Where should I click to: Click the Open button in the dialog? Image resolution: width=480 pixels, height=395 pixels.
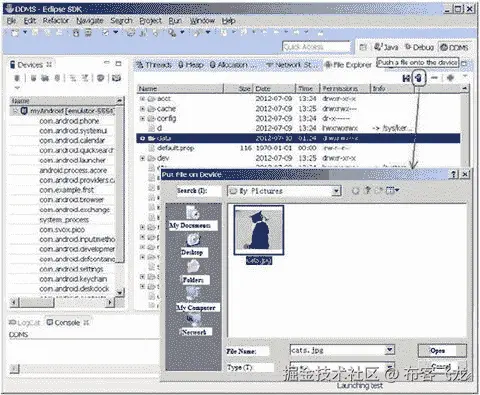point(442,351)
